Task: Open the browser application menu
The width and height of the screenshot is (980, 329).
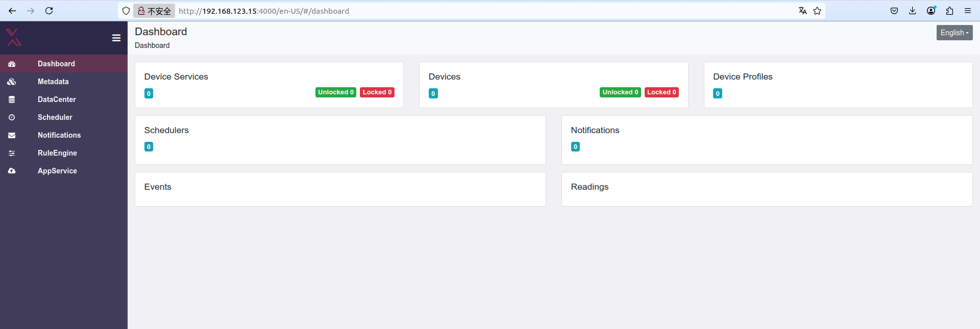Action: (967, 11)
